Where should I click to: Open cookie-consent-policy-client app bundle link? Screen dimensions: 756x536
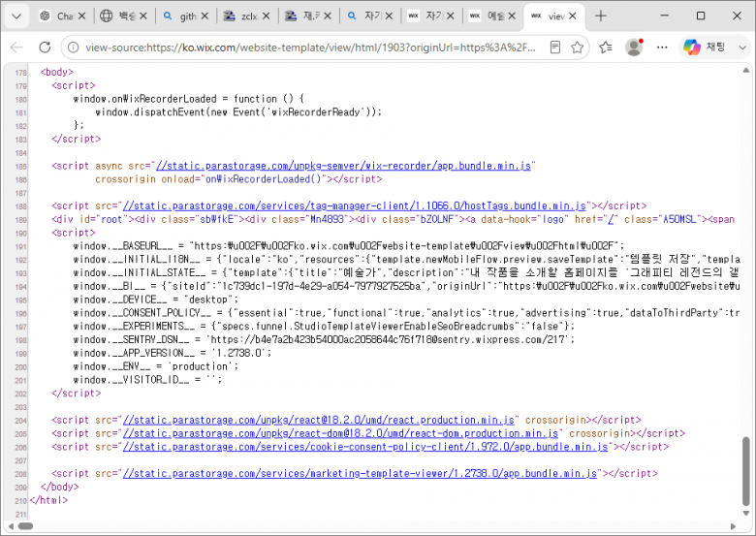point(365,447)
